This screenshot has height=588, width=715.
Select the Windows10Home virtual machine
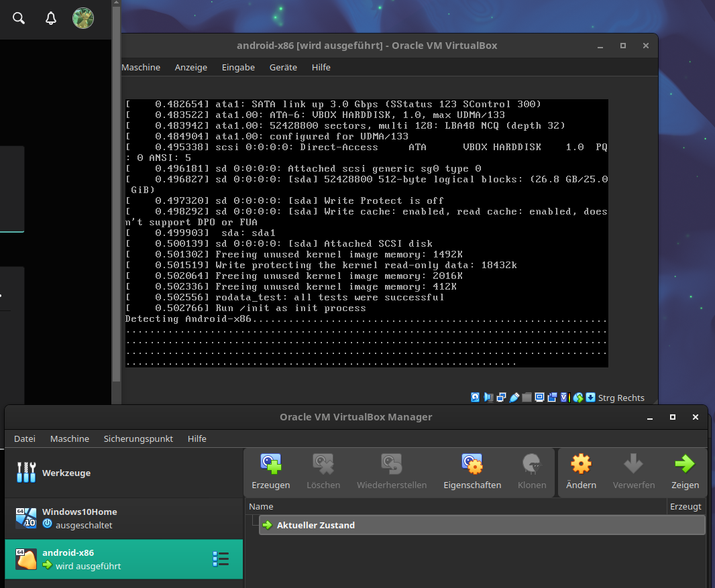coord(80,516)
